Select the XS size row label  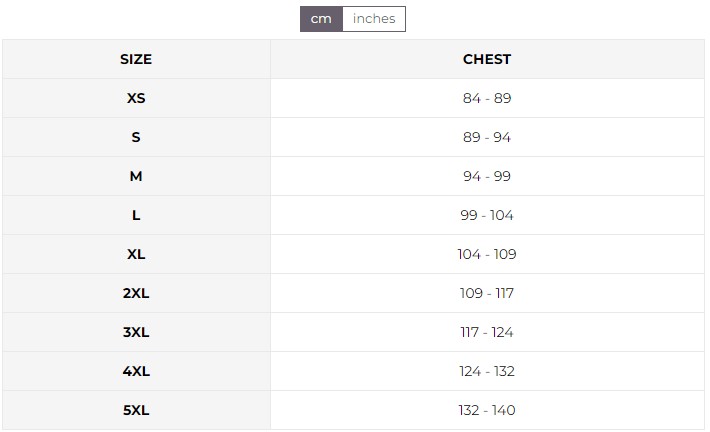point(136,98)
